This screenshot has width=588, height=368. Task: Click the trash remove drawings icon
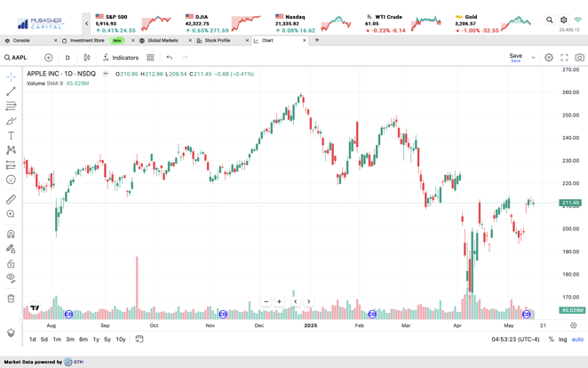11,299
